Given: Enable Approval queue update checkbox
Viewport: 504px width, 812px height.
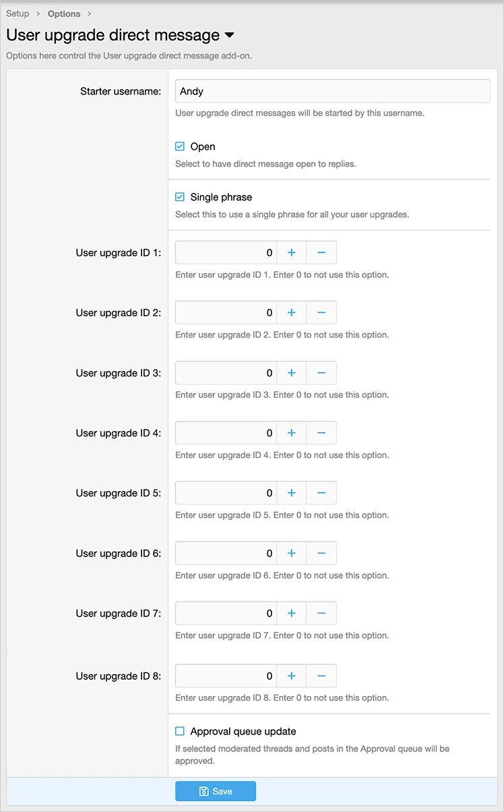Looking at the screenshot, I should coord(180,731).
